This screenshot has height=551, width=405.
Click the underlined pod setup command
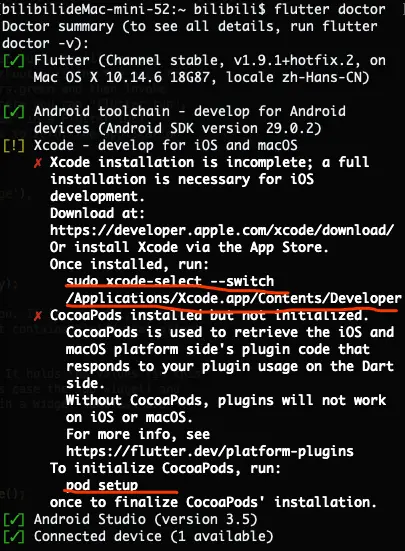point(102,485)
